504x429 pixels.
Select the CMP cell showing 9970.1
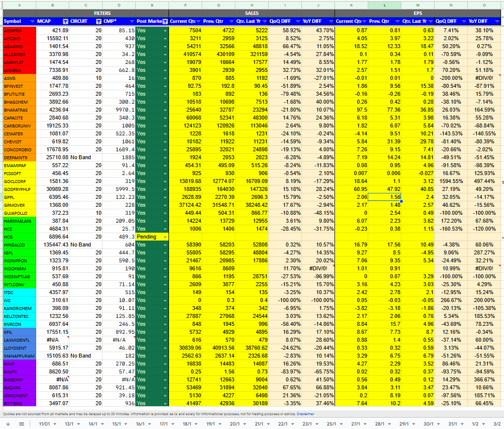[119, 110]
